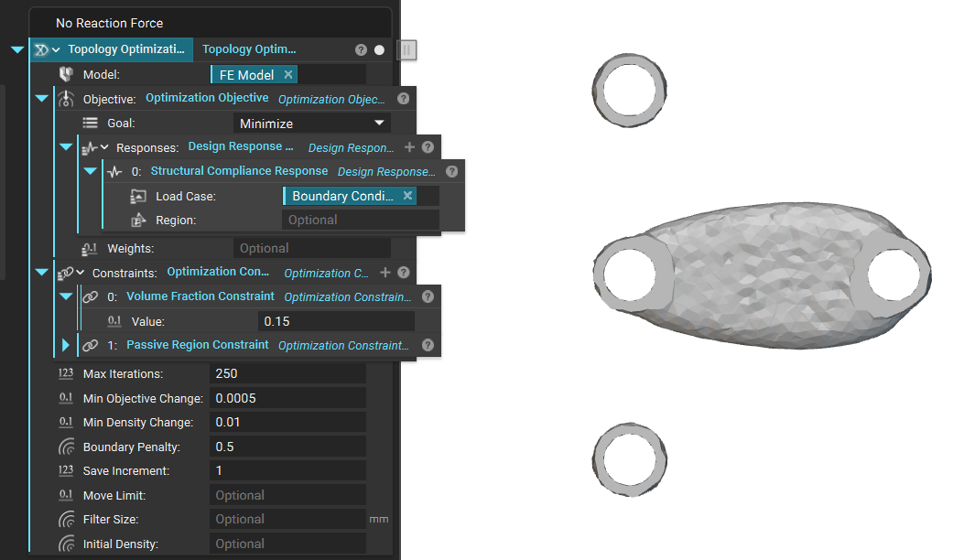Image resolution: width=953 pixels, height=560 pixels.
Task: Click help icon for Optimization Objective
Action: point(403,99)
